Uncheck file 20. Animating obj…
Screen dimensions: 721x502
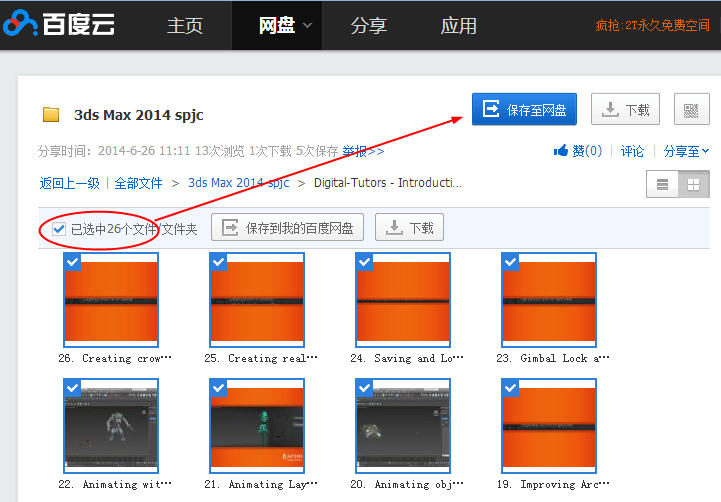365,388
